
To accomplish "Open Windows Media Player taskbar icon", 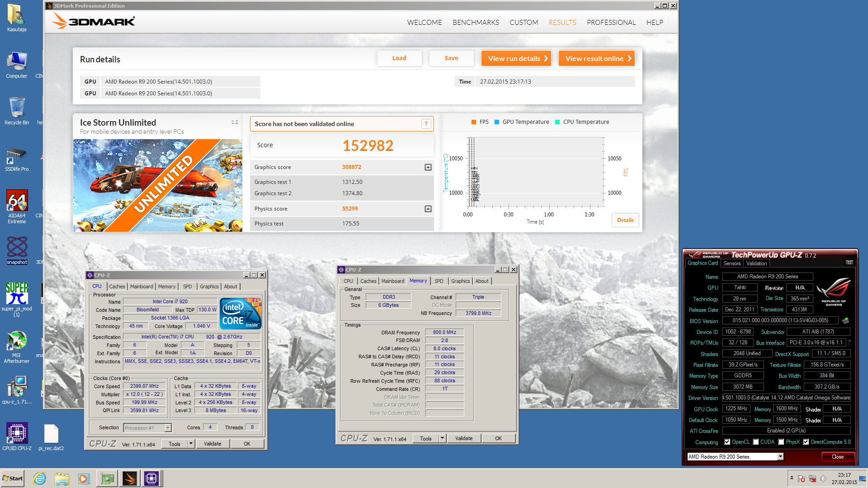I will [84, 479].
